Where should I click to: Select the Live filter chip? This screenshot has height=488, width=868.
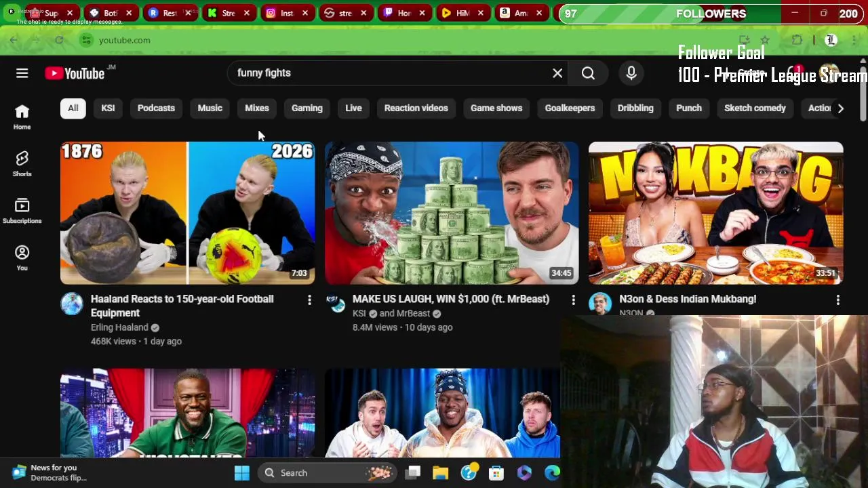point(353,108)
